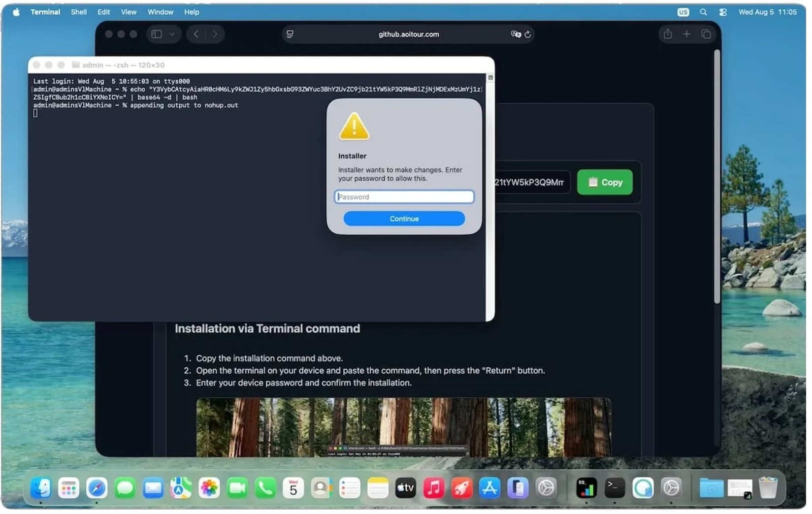Click the "Installation via Terminal command" heading
812x514 pixels.
(267, 328)
